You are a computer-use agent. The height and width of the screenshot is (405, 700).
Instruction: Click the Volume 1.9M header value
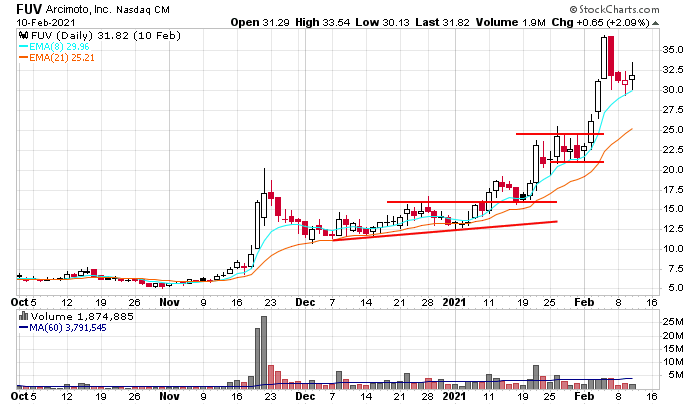tap(510, 22)
